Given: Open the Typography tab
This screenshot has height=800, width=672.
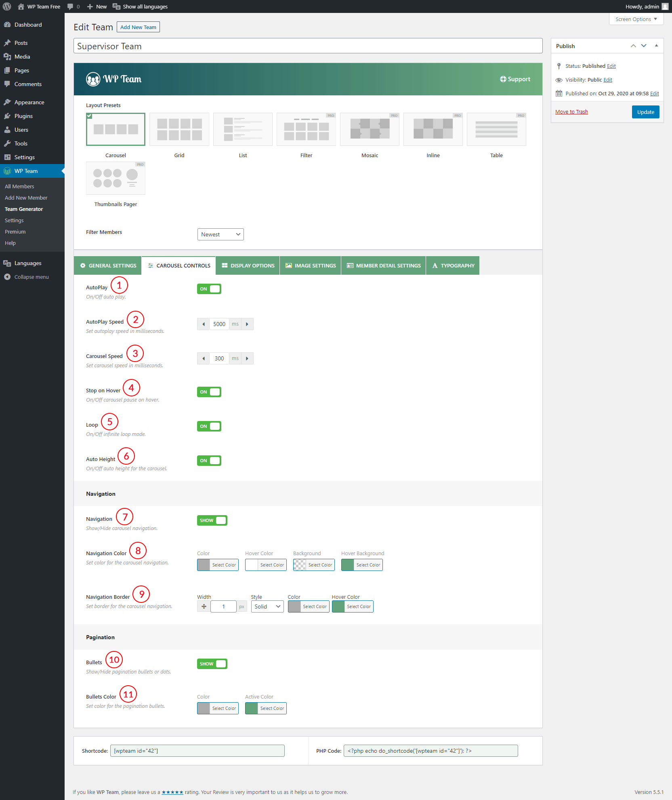Looking at the screenshot, I should [x=453, y=265].
